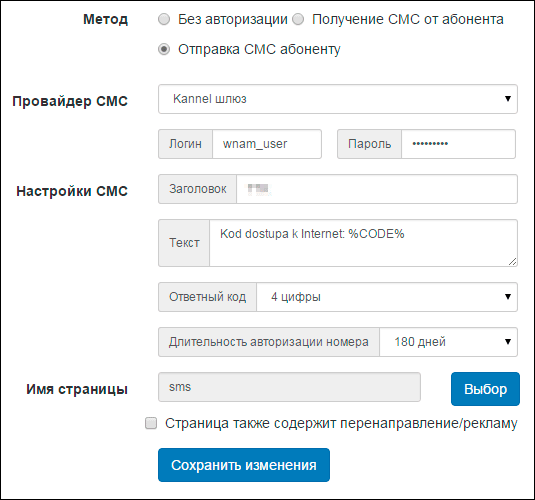Choose 'Получение СМС от абонента' radio option
Viewport: 535px width, 500px height.
click(298, 19)
